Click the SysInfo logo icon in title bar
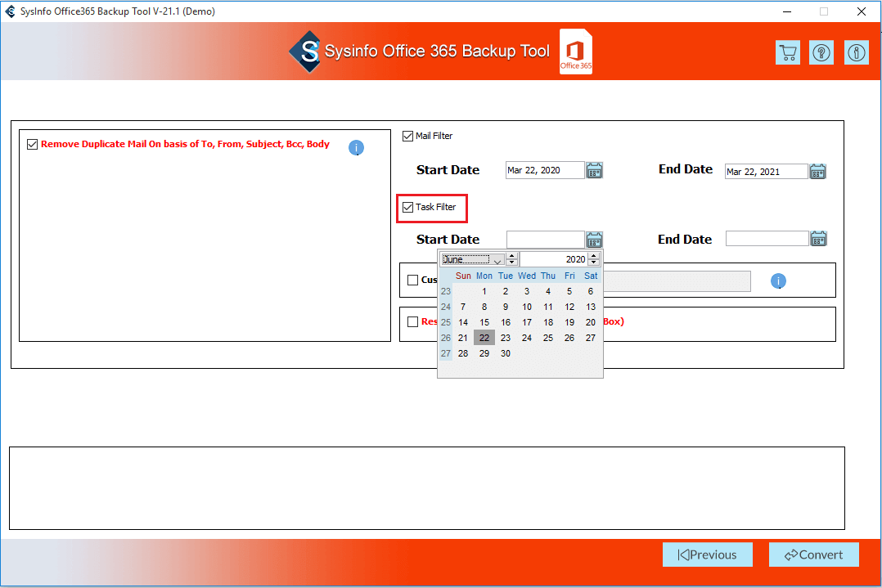 point(10,11)
